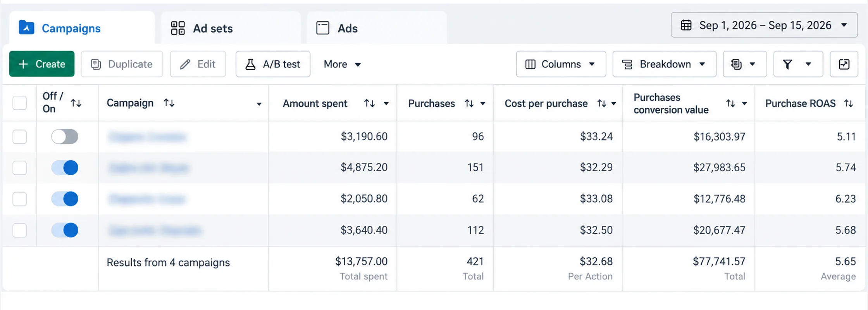Sort by Purchase ROAS arrows
The width and height of the screenshot is (868, 310).
(x=849, y=103)
